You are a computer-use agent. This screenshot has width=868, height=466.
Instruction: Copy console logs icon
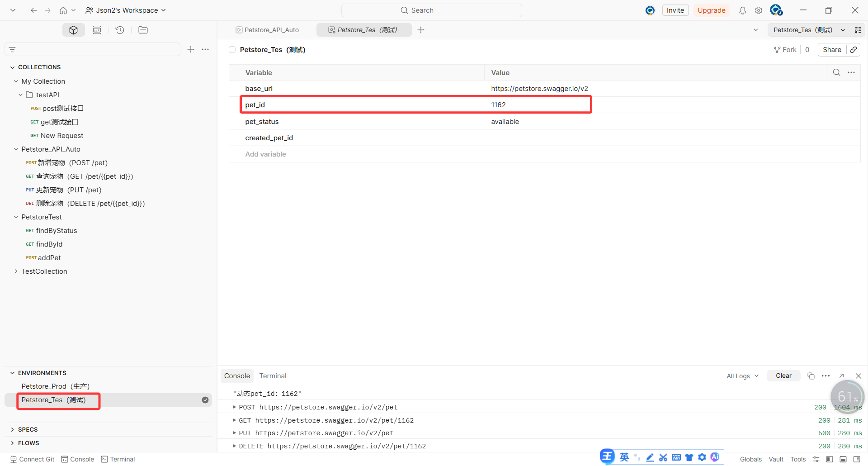tap(811, 376)
